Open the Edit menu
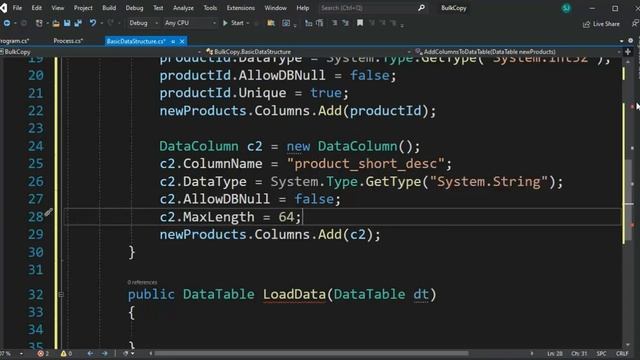Image resolution: width=640 pixels, height=360 pixels. coord(37,8)
